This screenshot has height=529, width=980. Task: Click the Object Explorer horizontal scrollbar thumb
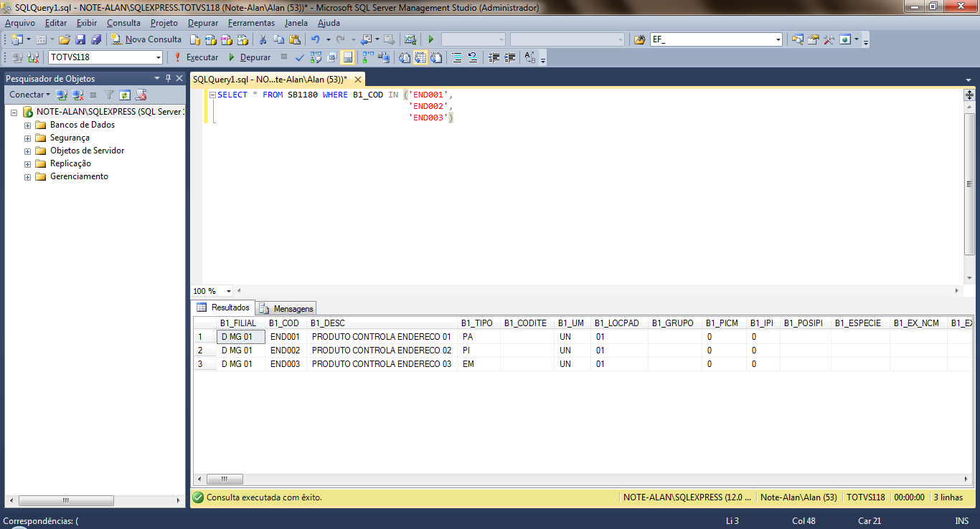coord(65,500)
